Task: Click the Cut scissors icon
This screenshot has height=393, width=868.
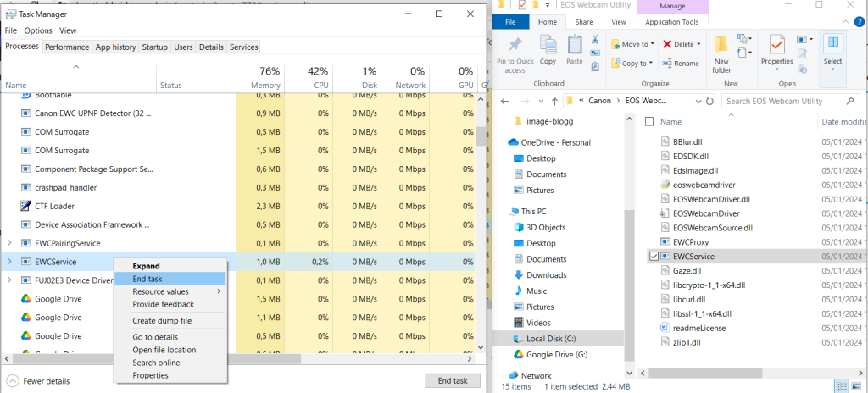Action: 595,39
